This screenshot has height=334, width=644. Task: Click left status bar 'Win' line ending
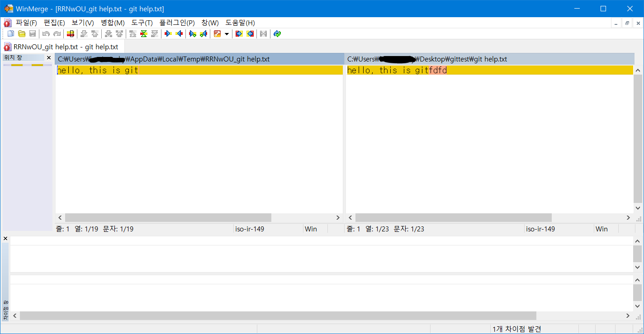pyautogui.click(x=311, y=229)
